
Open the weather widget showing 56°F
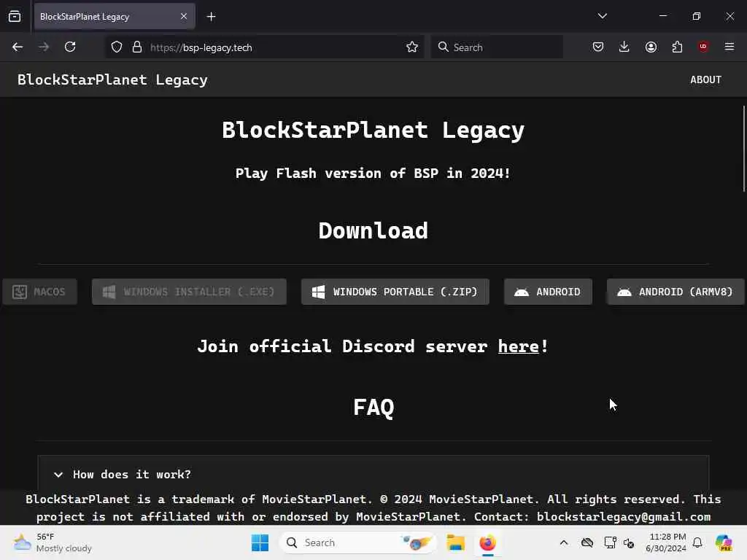pyautogui.click(x=53, y=542)
